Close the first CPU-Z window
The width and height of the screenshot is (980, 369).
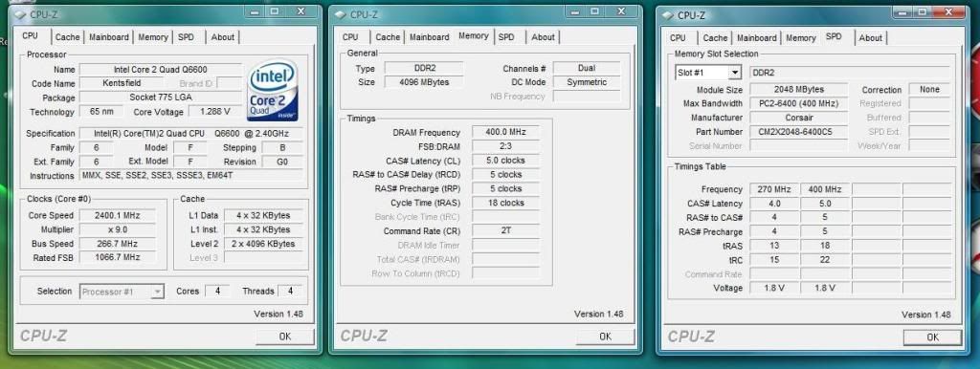(301, 11)
